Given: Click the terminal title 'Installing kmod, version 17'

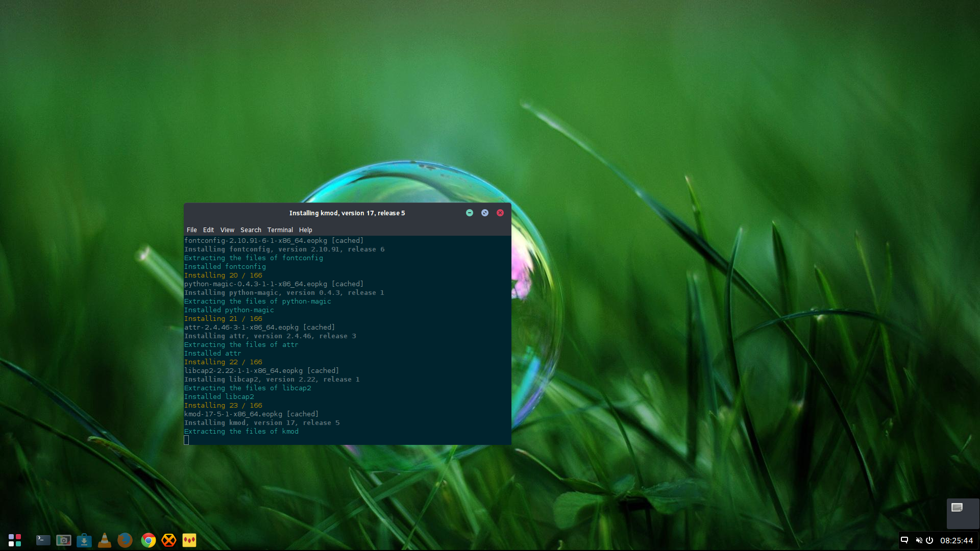Looking at the screenshot, I should 347,213.
